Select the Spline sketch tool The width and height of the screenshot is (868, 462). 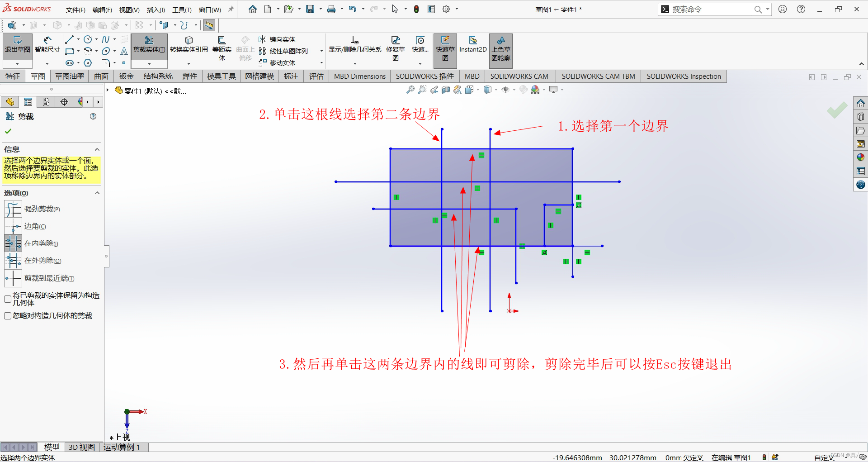coord(106,39)
